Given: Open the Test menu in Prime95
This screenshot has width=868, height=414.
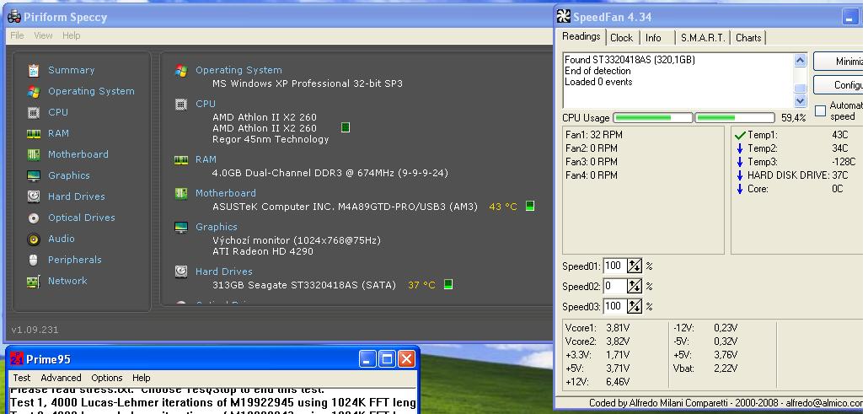Looking at the screenshot, I should (22, 378).
